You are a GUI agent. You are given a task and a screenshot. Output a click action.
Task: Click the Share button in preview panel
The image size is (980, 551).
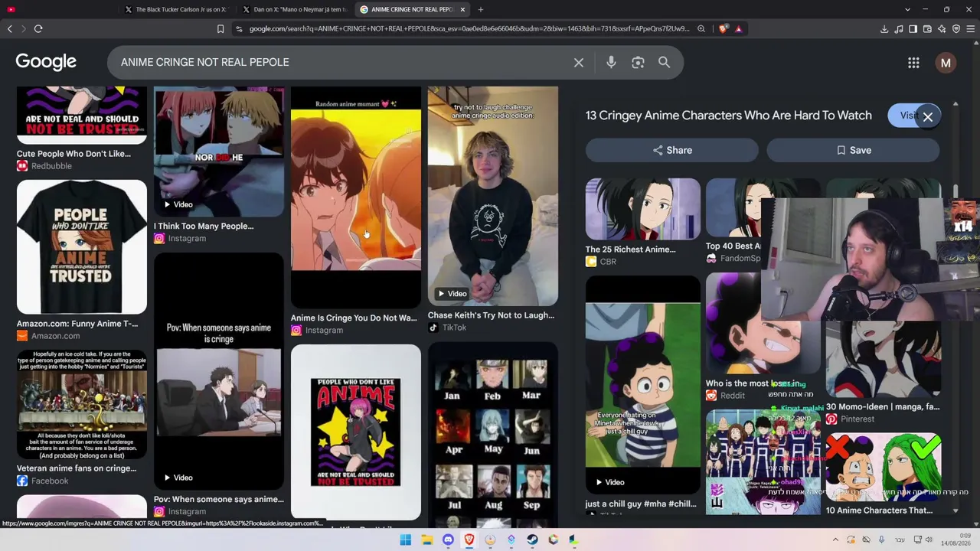pos(672,150)
